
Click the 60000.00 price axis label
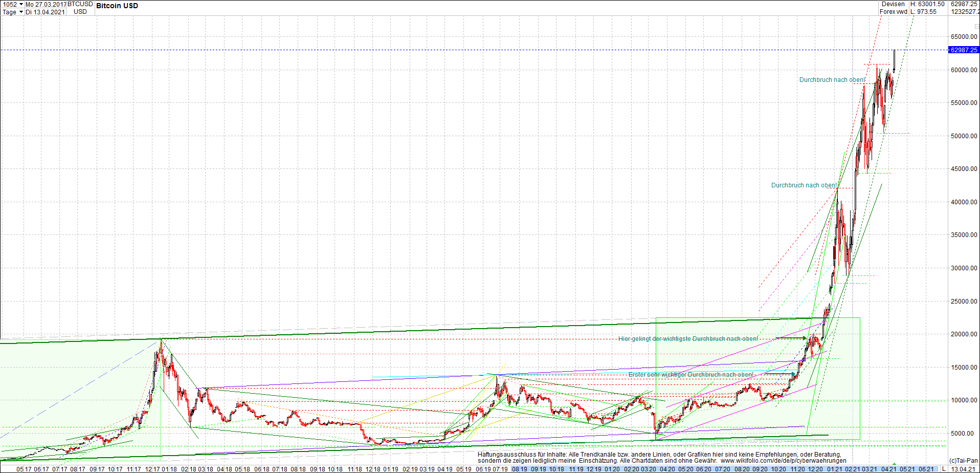point(964,70)
